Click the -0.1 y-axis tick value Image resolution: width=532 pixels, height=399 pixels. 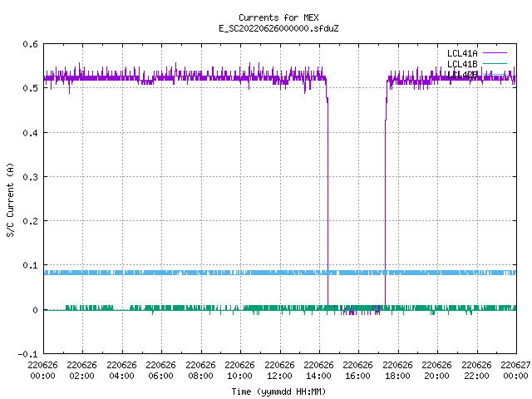tap(27, 354)
